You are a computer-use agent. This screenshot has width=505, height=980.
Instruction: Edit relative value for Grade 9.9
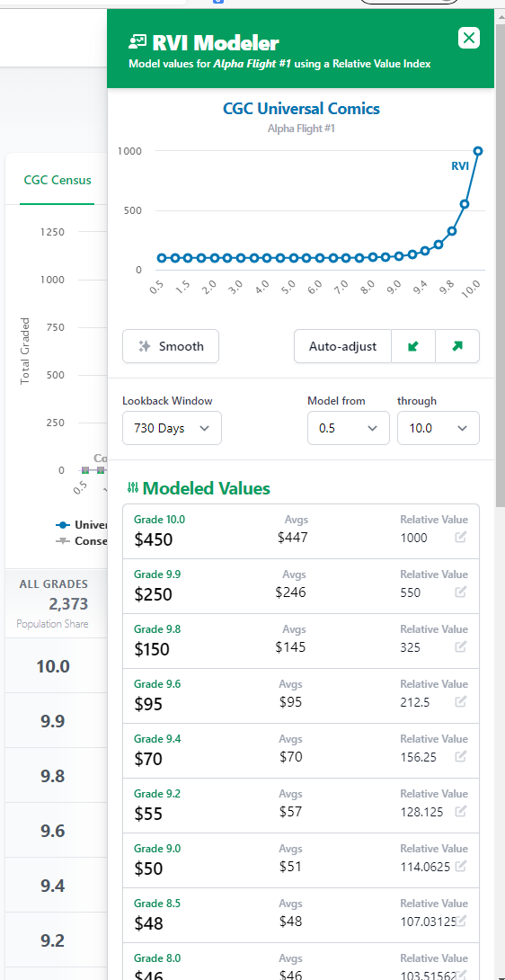tap(461, 592)
